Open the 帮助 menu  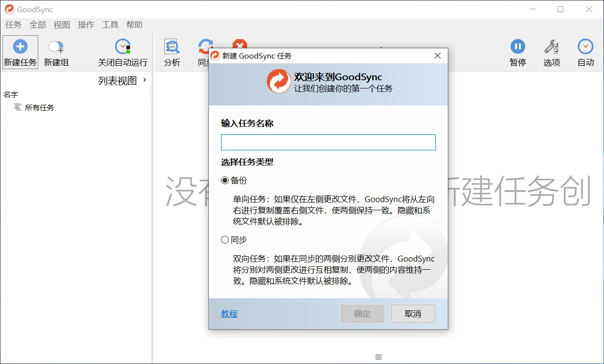pyautogui.click(x=134, y=25)
